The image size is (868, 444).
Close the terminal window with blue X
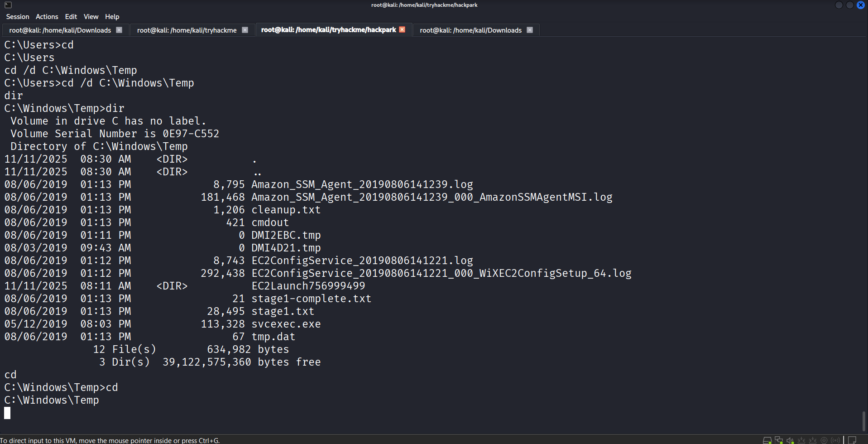tap(861, 5)
